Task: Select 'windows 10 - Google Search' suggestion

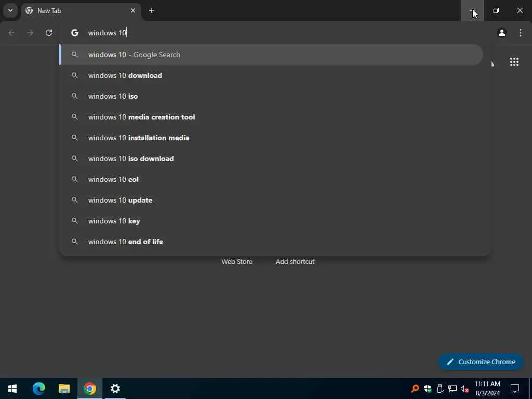Action: (271, 55)
